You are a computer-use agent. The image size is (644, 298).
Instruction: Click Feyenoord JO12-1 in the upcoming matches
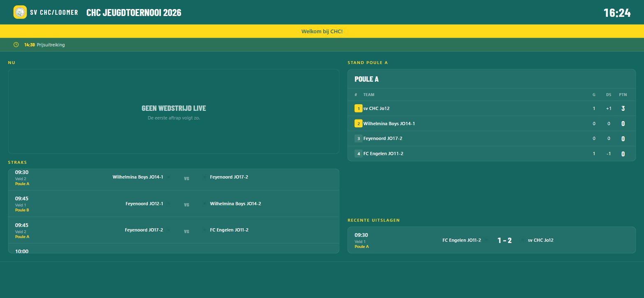pyautogui.click(x=144, y=204)
